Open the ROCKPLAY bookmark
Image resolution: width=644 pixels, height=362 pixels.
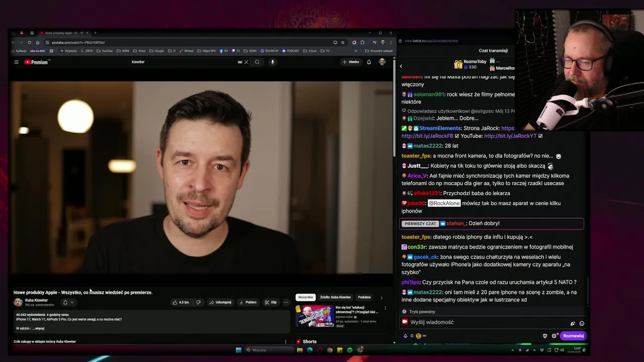[269, 51]
